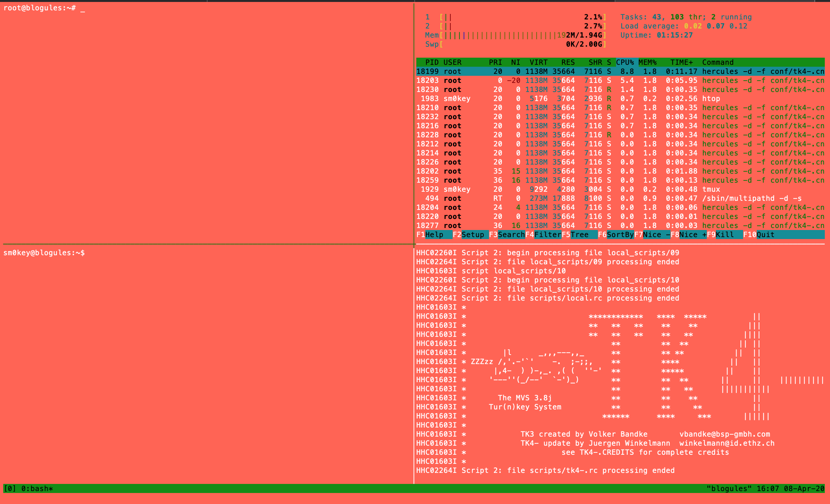
Task: Click the tmux session index [0]
Action: click(10, 488)
